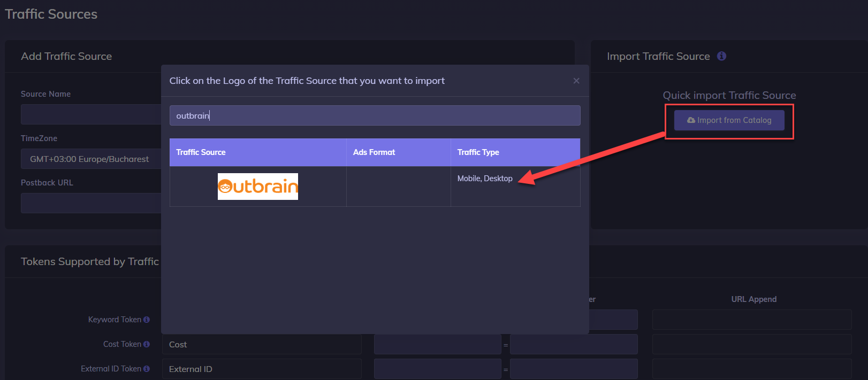Click the Quick import Traffic Source text
The width and height of the screenshot is (868, 380).
[x=729, y=95]
